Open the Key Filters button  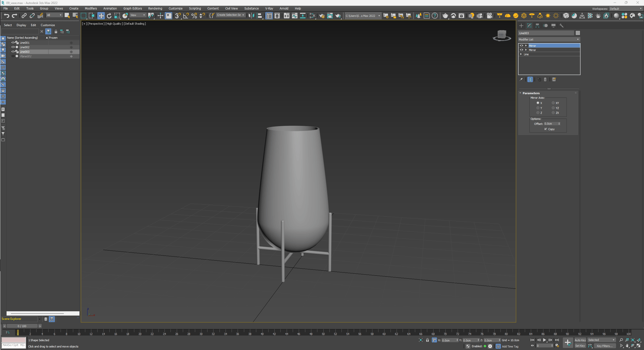pos(605,346)
